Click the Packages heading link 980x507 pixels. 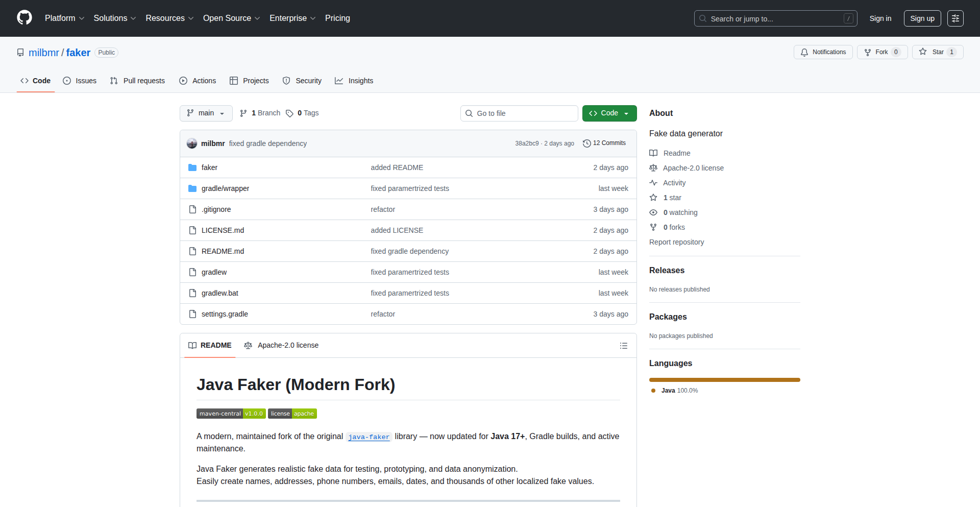[668, 317]
